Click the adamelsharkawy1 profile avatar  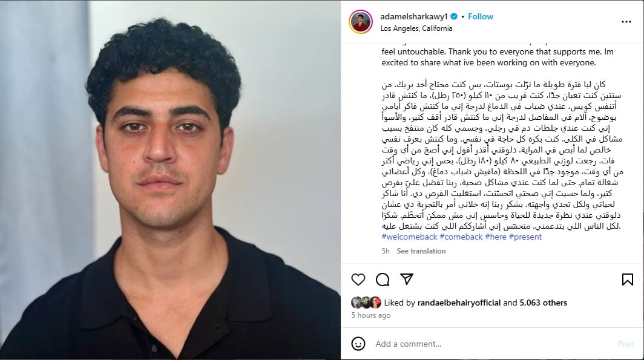click(x=361, y=22)
